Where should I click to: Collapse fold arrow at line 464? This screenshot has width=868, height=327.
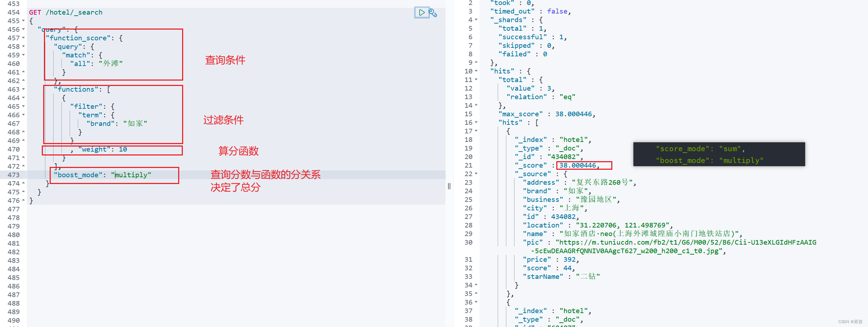pyautogui.click(x=24, y=98)
